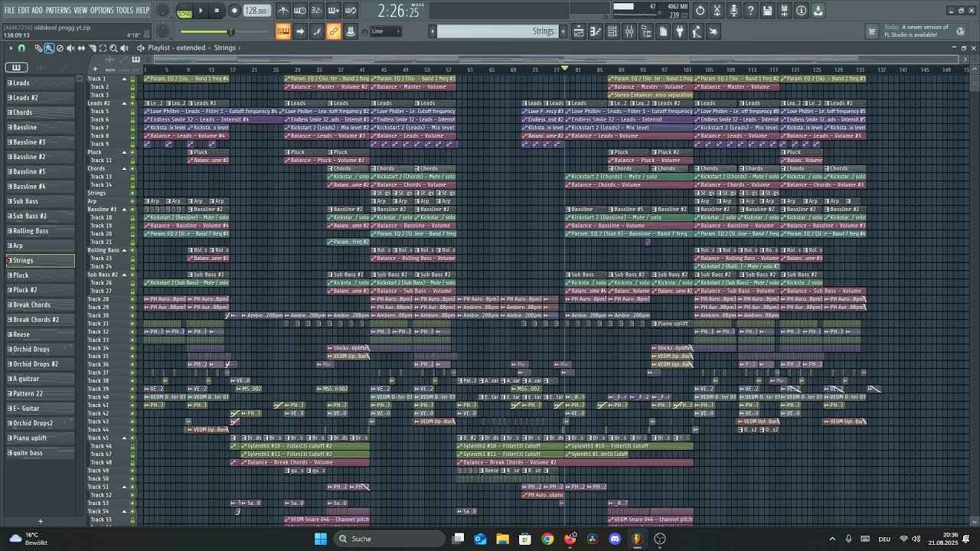Toggle mute switch on Rolling Bass track
This screenshot has height=551, width=980.
click(x=132, y=250)
